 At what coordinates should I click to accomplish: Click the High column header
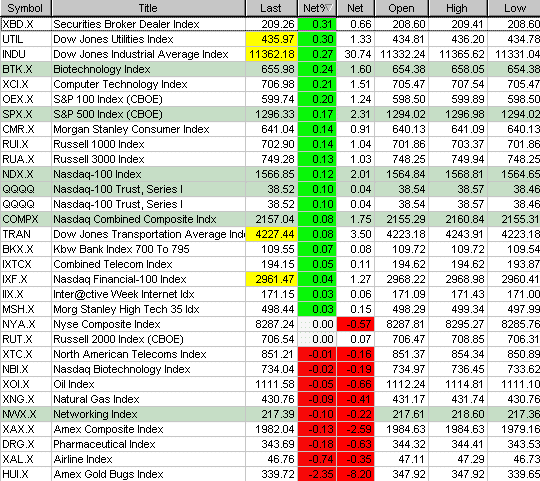[458, 8]
